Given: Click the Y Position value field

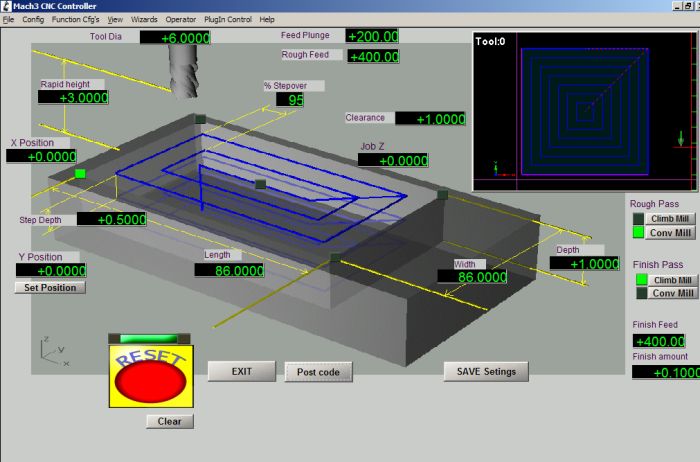Looking at the screenshot, I should point(51,271).
